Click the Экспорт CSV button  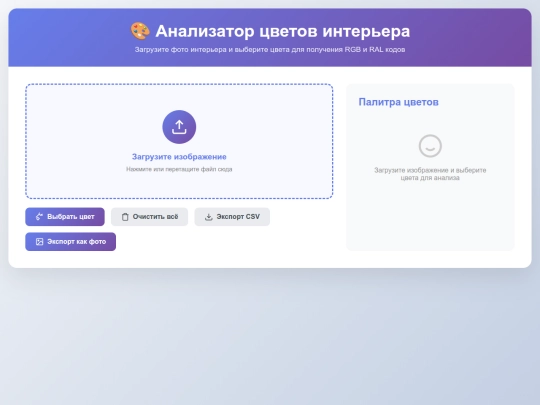[x=232, y=217]
